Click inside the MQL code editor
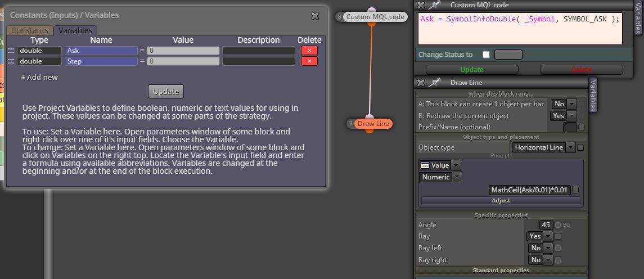Screen dimensions: 644x279 pyautogui.click(x=520, y=29)
